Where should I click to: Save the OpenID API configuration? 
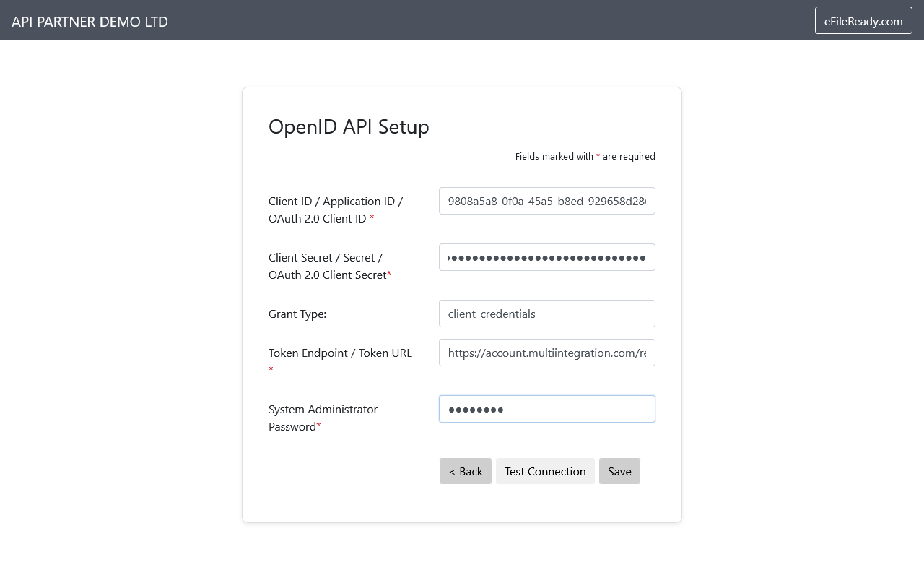(x=619, y=471)
